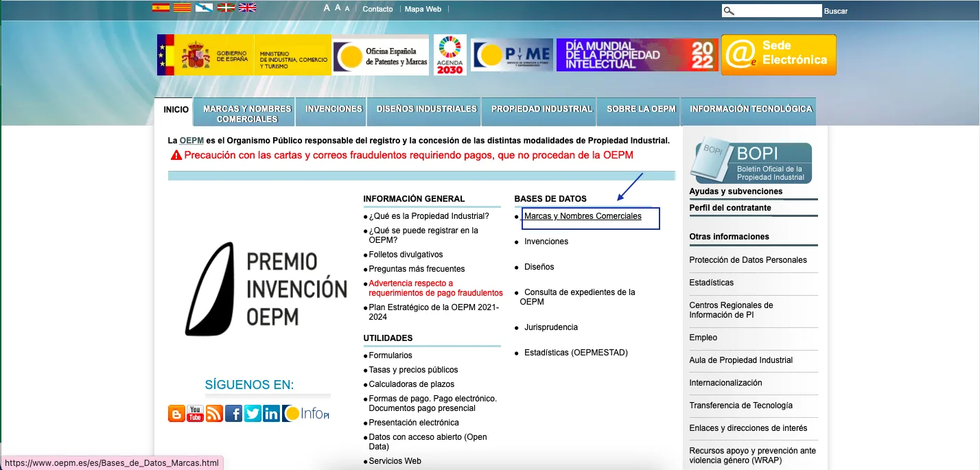Open Protección de Datos Personales link

pos(748,260)
